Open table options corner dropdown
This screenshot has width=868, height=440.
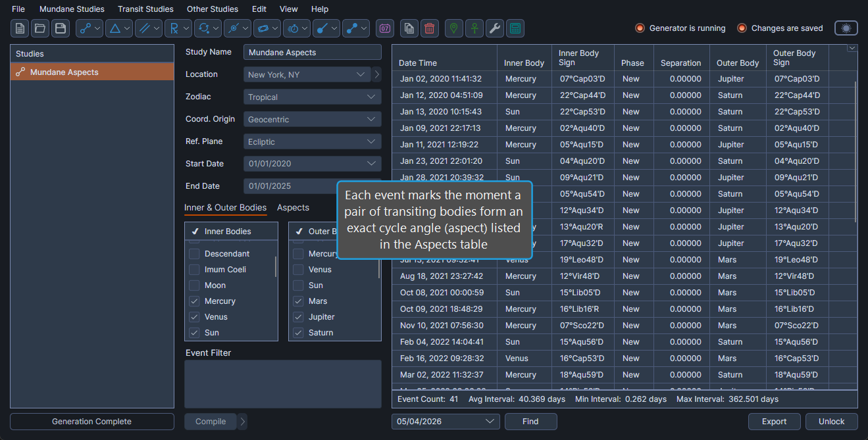(852, 48)
